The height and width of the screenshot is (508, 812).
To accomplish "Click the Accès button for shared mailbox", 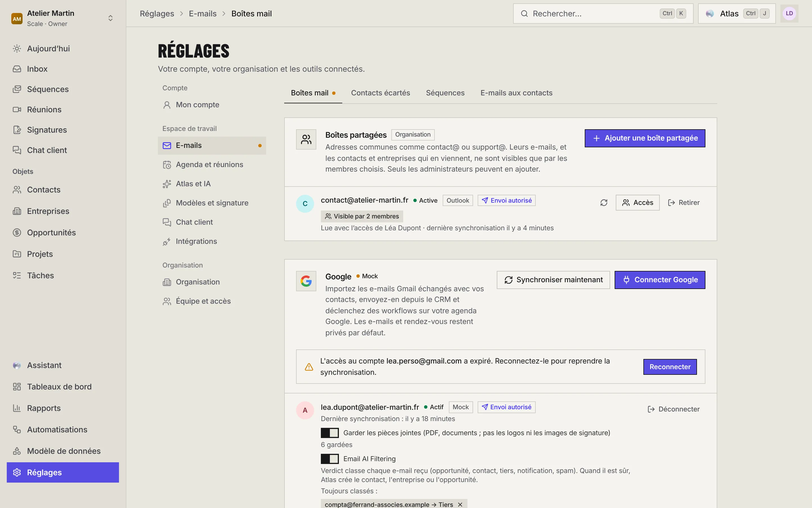I will (x=637, y=203).
